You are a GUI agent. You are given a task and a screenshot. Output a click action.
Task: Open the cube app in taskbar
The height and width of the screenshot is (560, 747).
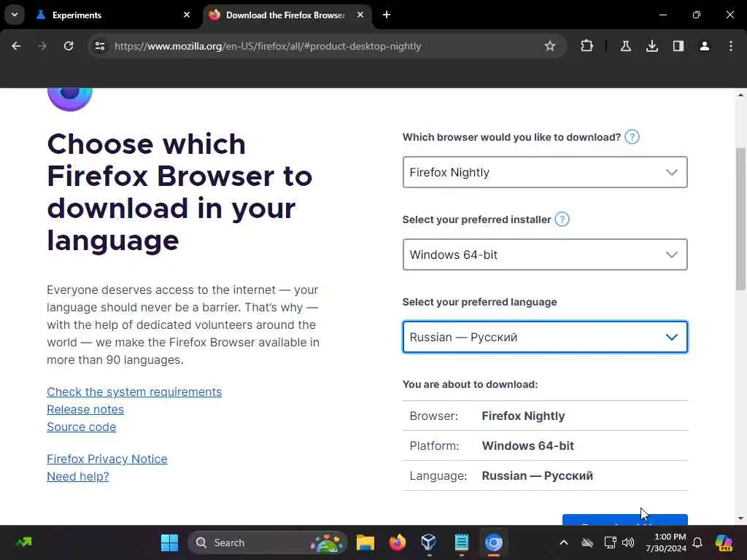click(428, 542)
